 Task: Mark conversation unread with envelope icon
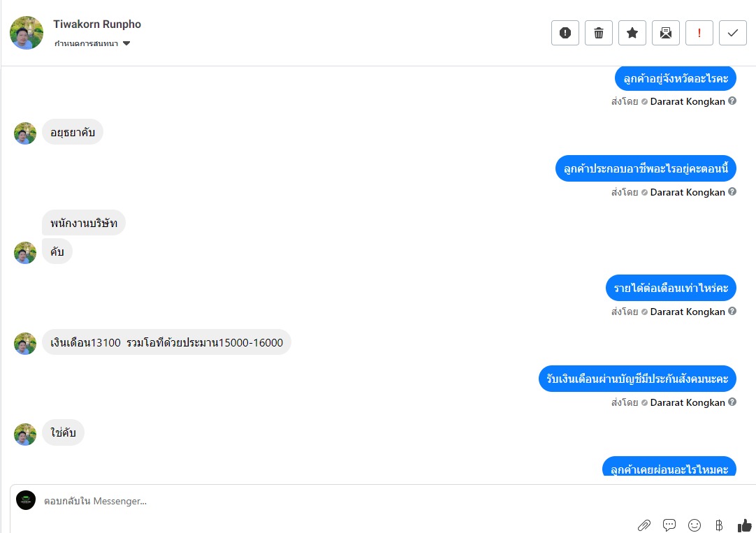pyautogui.click(x=666, y=33)
